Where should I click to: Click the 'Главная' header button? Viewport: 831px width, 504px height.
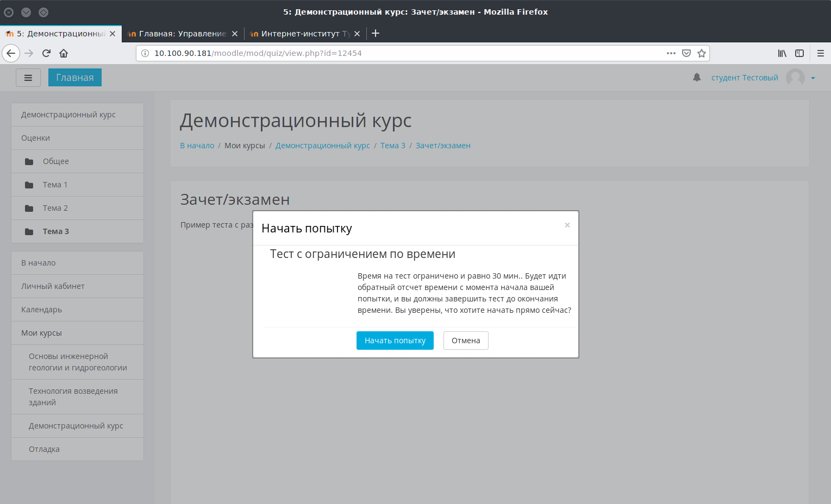point(75,78)
